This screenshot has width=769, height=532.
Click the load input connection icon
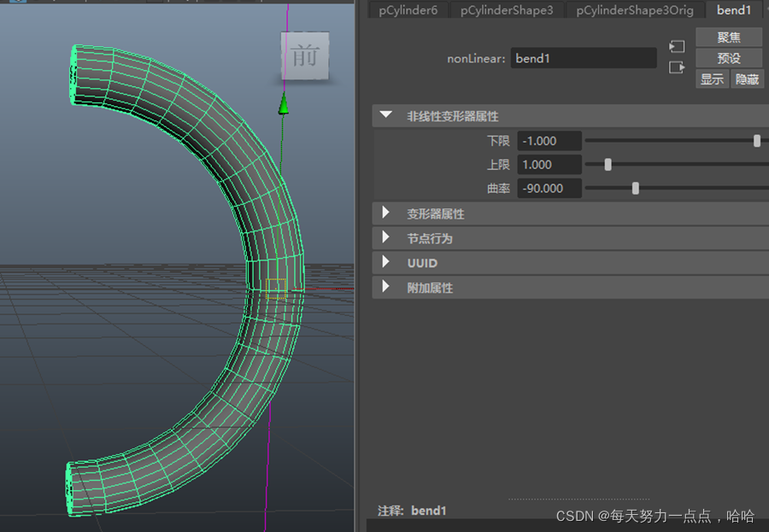point(677,46)
